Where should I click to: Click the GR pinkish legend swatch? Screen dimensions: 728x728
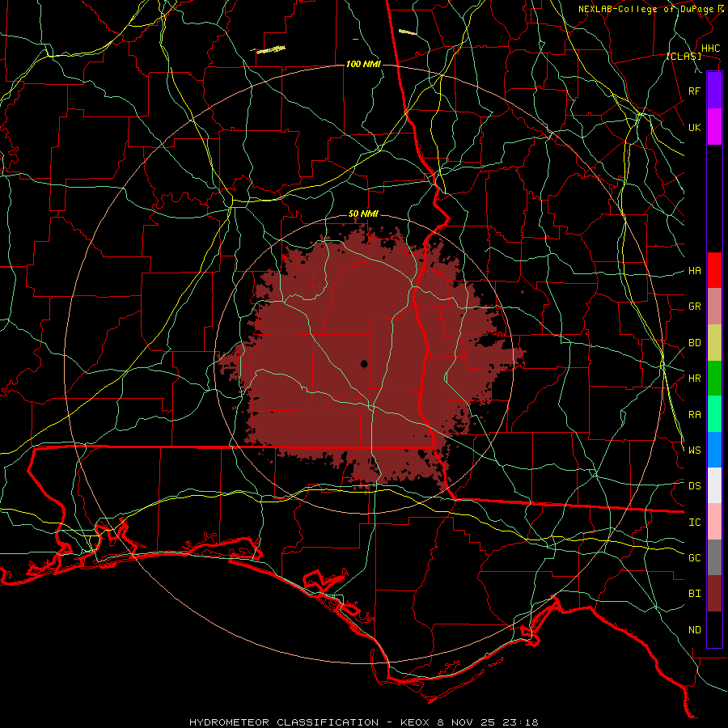coord(714,307)
